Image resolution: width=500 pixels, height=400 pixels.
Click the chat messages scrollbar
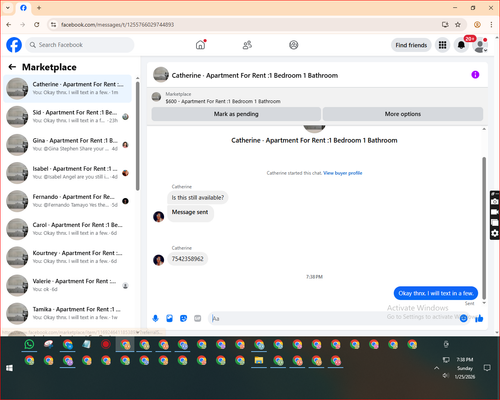coord(484,228)
